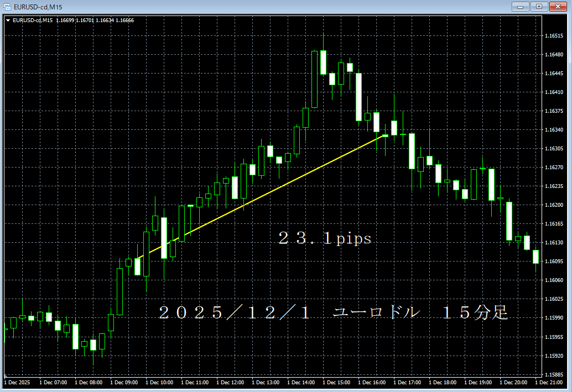Open the chart dropdown triangle beside EURUSD-cd,M15

[8, 20]
